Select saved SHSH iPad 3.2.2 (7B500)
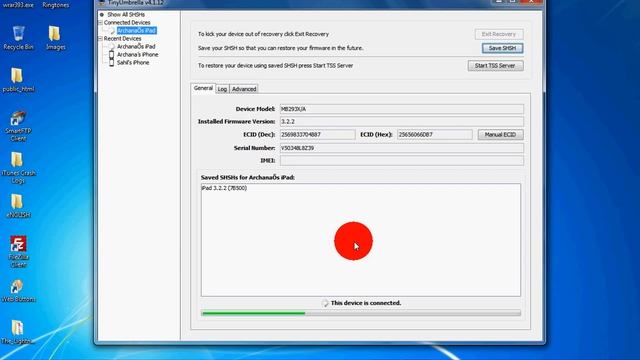The height and width of the screenshot is (360, 640). pyautogui.click(x=224, y=188)
